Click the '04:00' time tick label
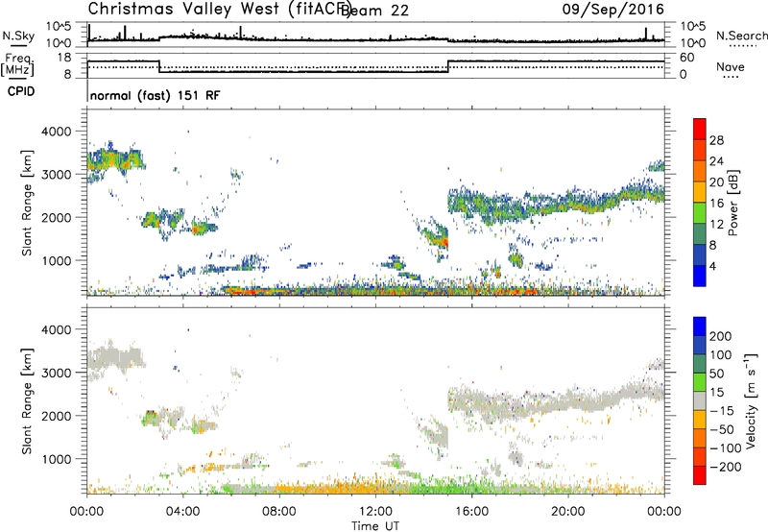Image resolution: width=768 pixels, height=532 pixels. click(x=183, y=512)
